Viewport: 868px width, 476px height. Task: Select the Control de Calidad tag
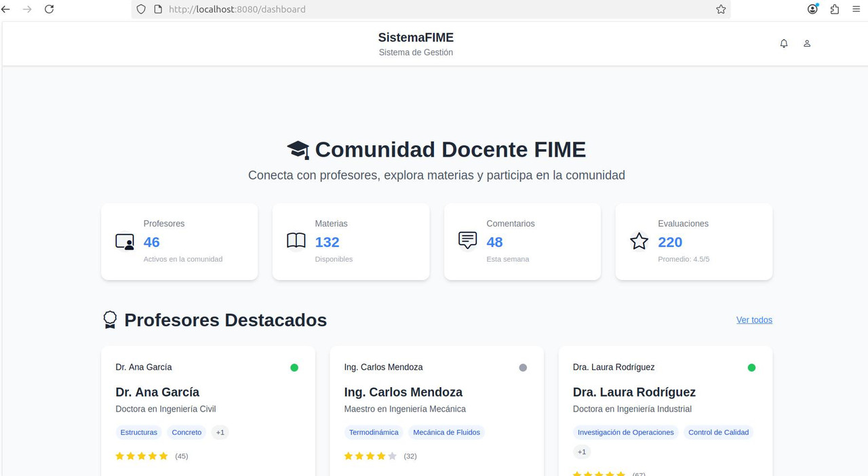719,433
